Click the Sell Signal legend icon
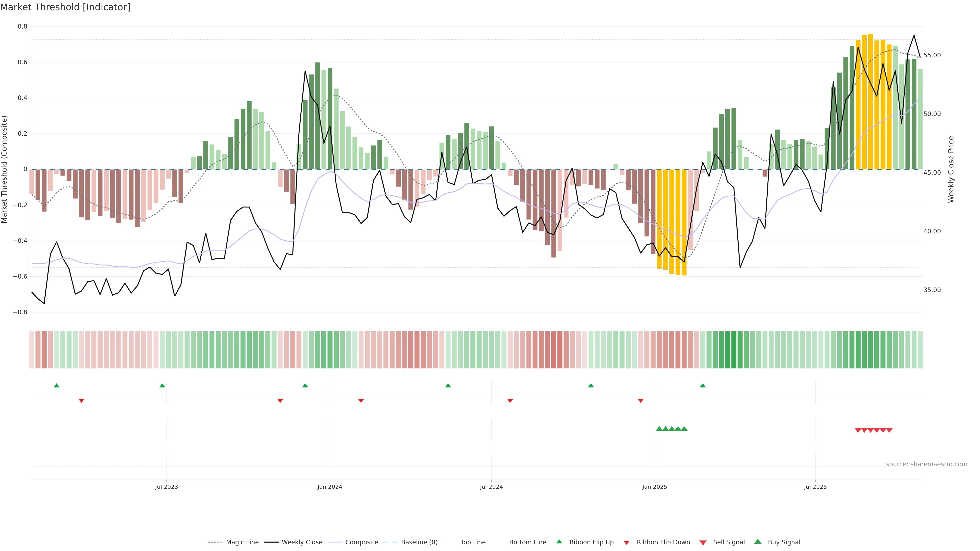This screenshot has height=551, width=980. 703,543
